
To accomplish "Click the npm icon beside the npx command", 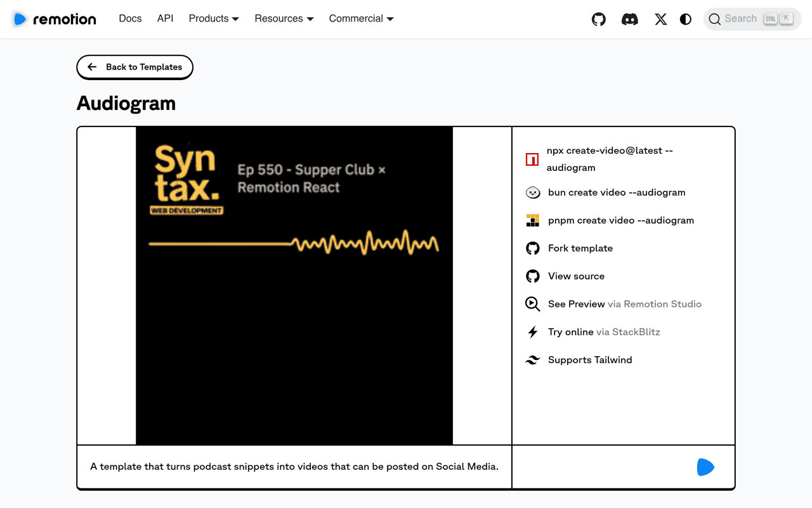I will click(532, 159).
